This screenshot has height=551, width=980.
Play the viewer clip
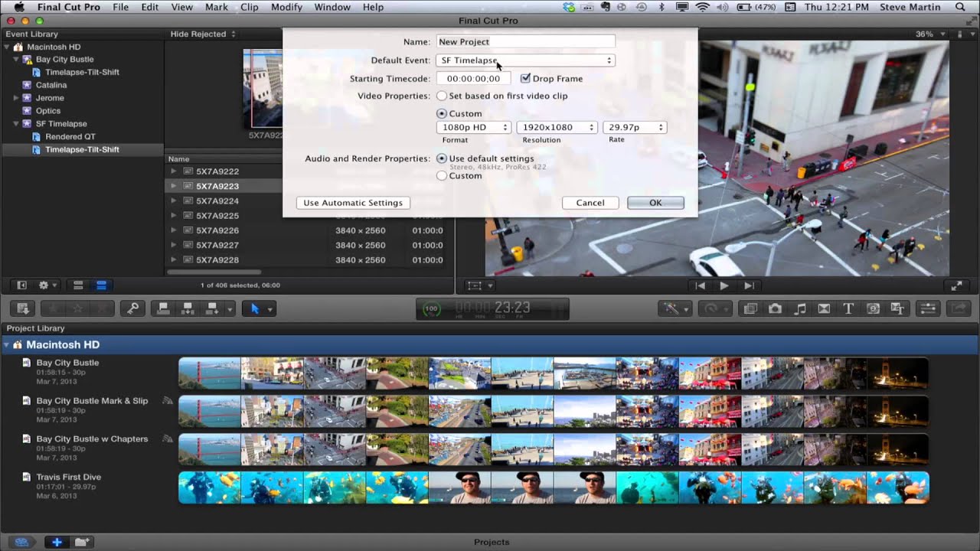coord(724,285)
